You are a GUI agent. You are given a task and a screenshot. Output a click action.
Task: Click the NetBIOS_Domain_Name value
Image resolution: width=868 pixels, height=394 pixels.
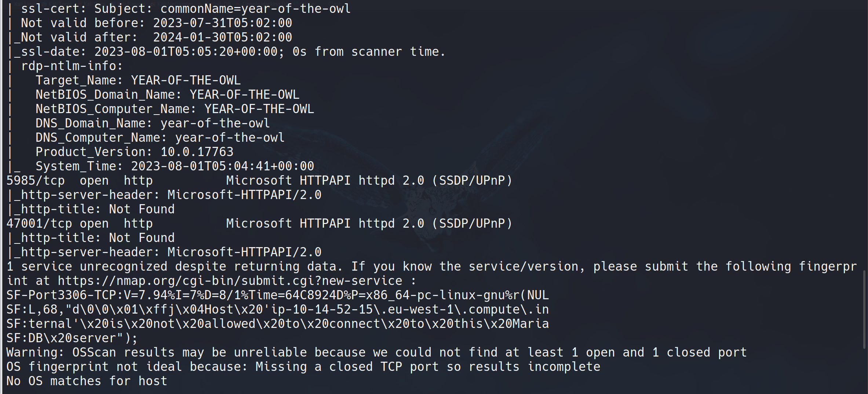(244, 94)
